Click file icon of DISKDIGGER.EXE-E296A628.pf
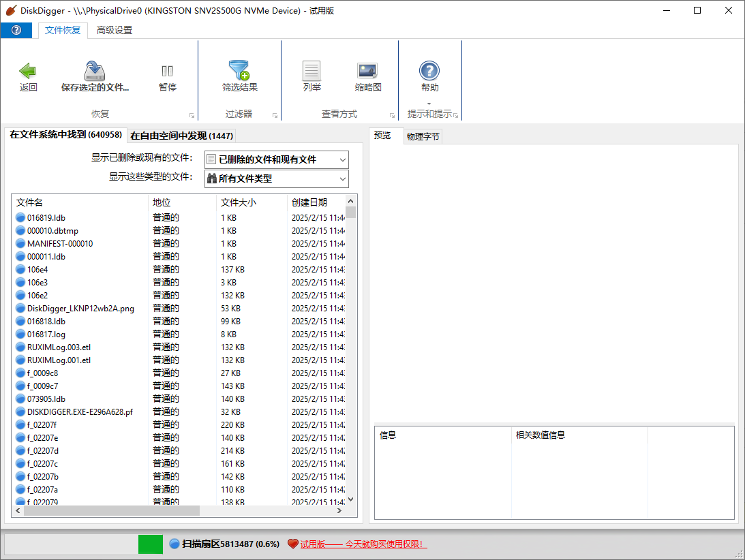This screenshot has height=560, width=745. [x=20, y=411]
